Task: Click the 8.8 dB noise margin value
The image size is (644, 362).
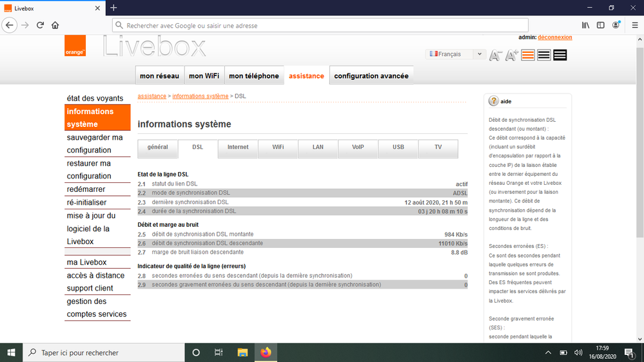Action: (459, 252)
